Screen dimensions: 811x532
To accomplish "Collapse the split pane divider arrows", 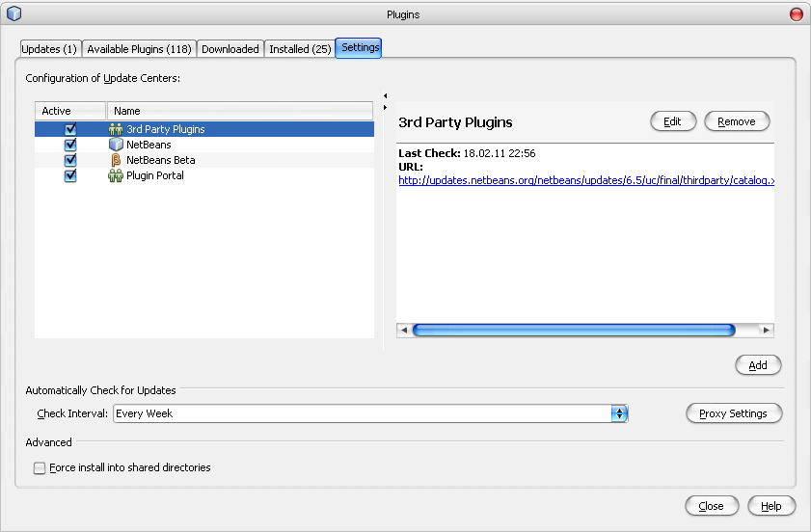I will [385, 95].
